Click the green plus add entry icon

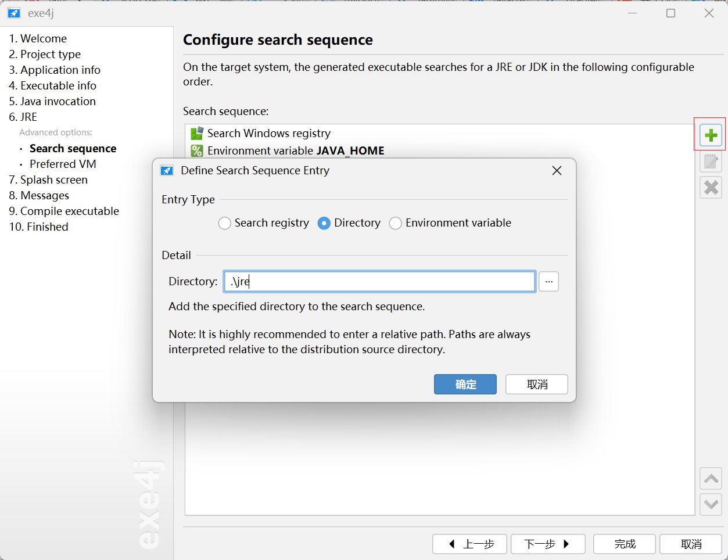[711, 135]
